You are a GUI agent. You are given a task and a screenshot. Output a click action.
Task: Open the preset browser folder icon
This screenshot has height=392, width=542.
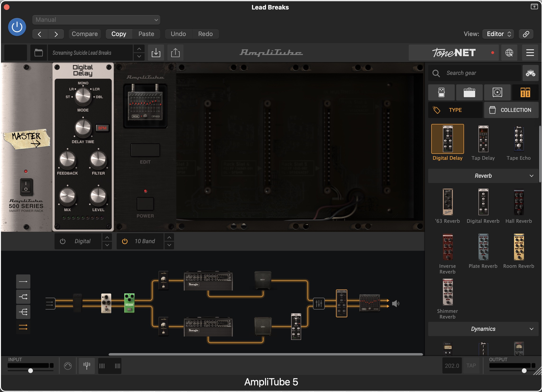38,53
